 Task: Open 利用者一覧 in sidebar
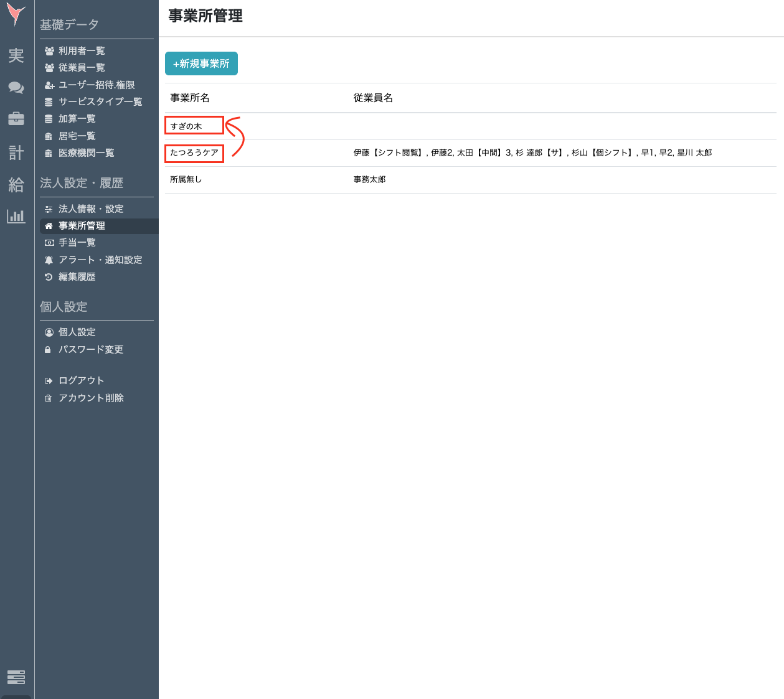click(82, 51)
